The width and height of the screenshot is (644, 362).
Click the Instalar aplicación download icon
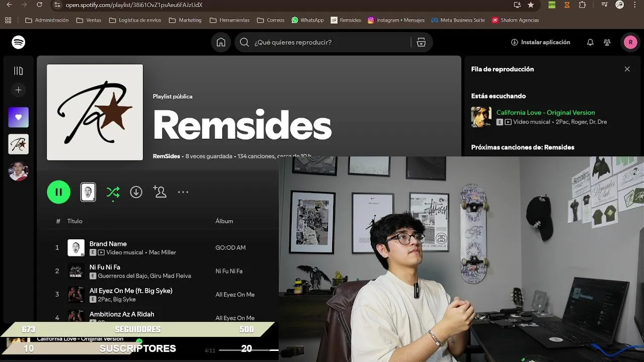point(514,42)
